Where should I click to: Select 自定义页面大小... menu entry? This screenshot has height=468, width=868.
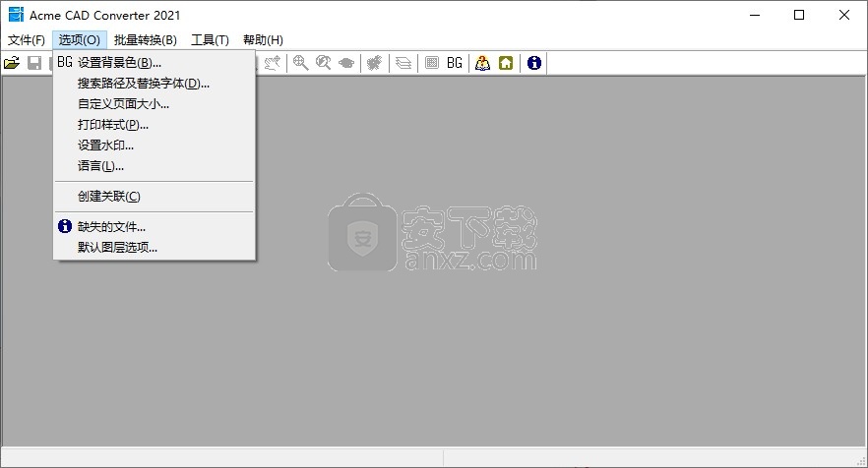pos(155,104)
